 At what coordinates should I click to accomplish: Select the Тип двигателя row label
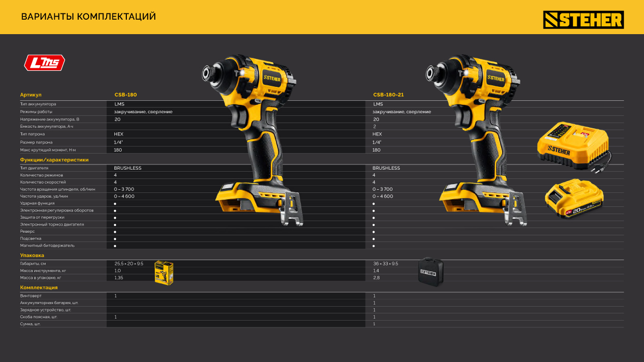click(x=34, y=168)
